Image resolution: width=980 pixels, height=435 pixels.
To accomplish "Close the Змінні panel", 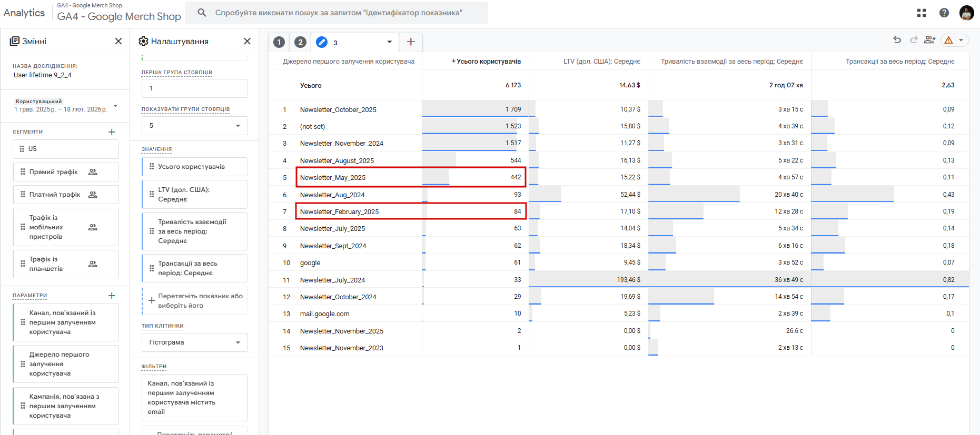I will click(118, 41).
